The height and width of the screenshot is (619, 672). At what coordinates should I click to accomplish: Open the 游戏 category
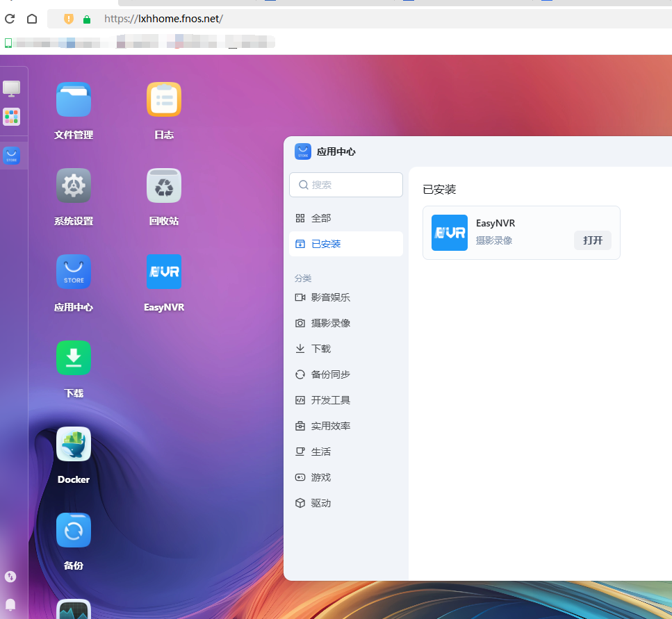346,477
